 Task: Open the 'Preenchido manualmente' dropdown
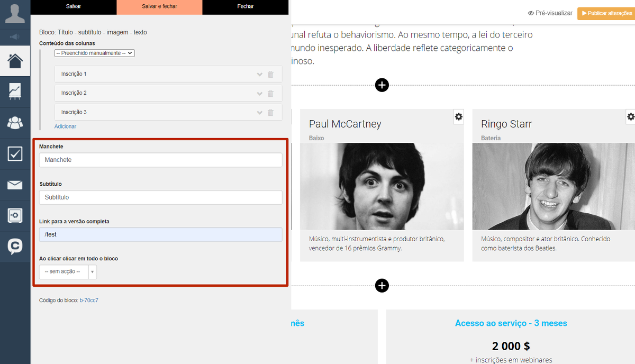95,53
